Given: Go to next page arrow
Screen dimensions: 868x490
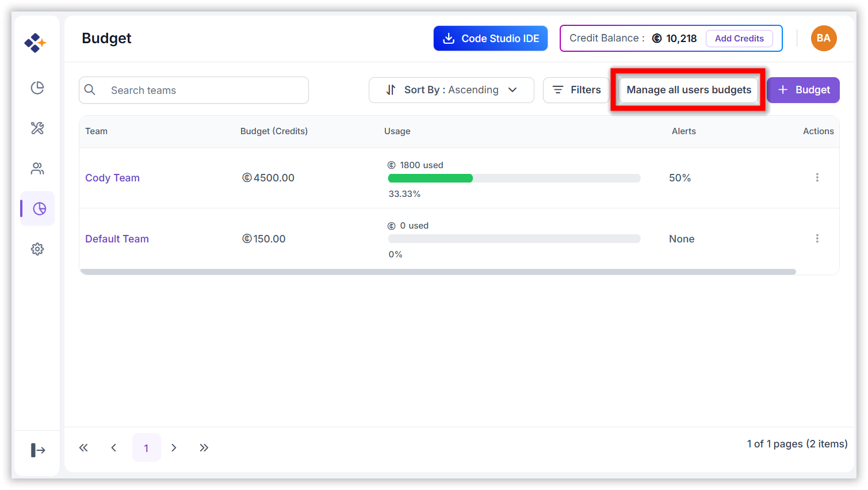Looking at the screenshot, I should [174, 447].
